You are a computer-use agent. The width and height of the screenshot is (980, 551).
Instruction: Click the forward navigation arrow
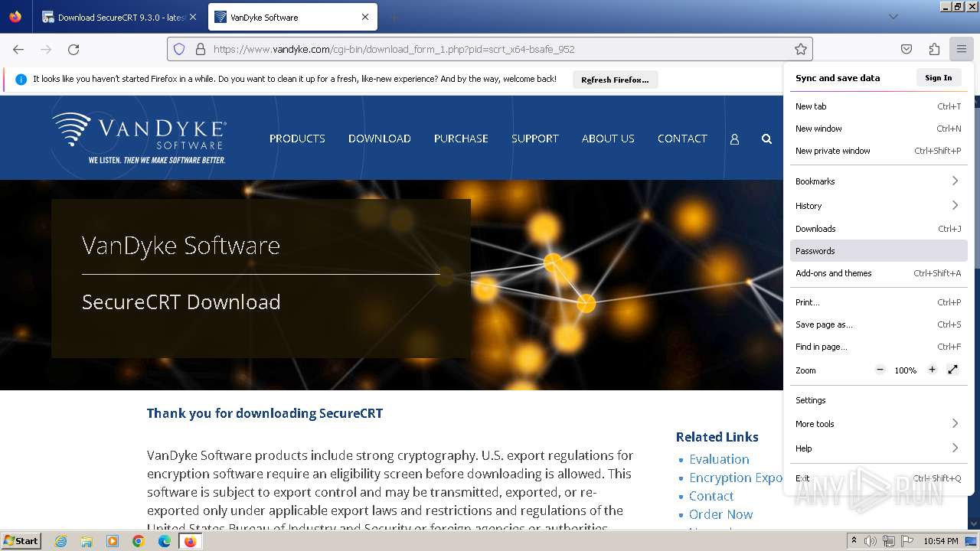click(x=46, y=49)
